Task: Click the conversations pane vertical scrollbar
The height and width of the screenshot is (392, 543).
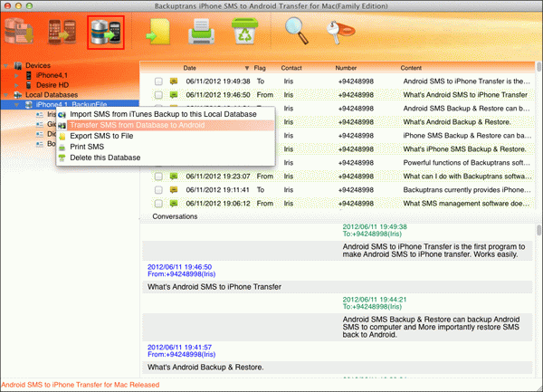Action: point(538,230)
